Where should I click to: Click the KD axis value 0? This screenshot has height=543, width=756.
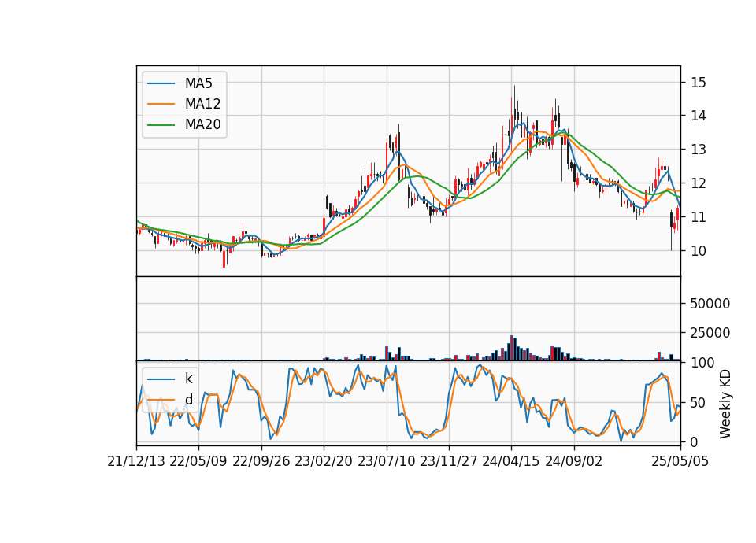(x=695, y=441)
